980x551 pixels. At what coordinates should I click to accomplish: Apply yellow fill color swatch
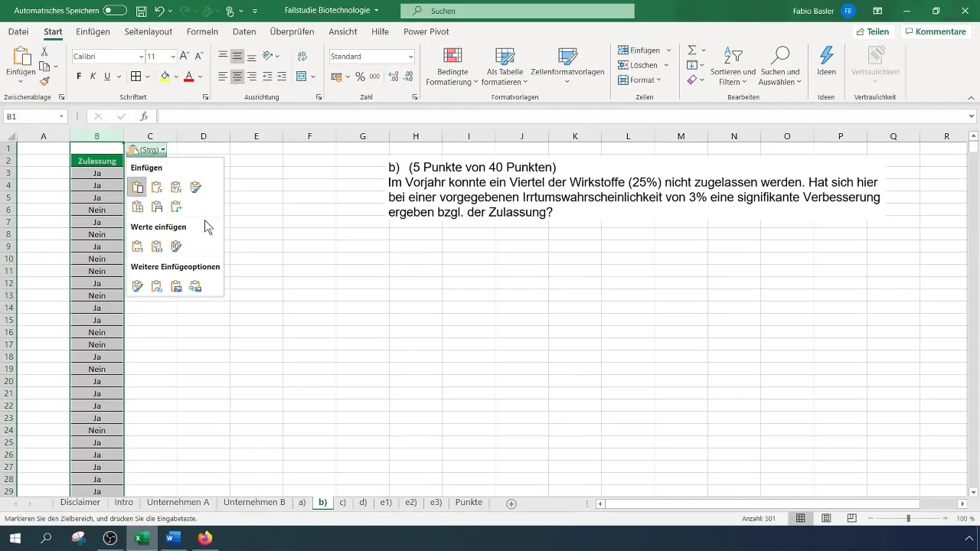pyautogui.click(x=165, y=77)
